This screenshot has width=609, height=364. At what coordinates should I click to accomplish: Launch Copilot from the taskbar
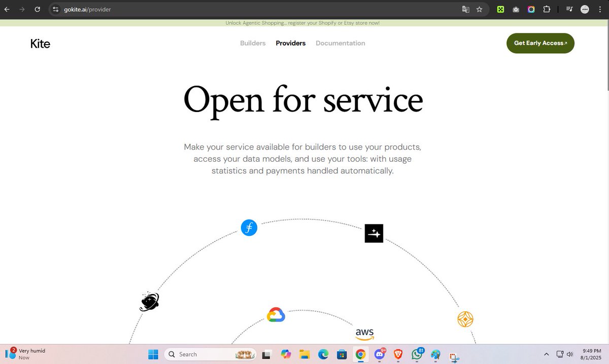[286, 354]
